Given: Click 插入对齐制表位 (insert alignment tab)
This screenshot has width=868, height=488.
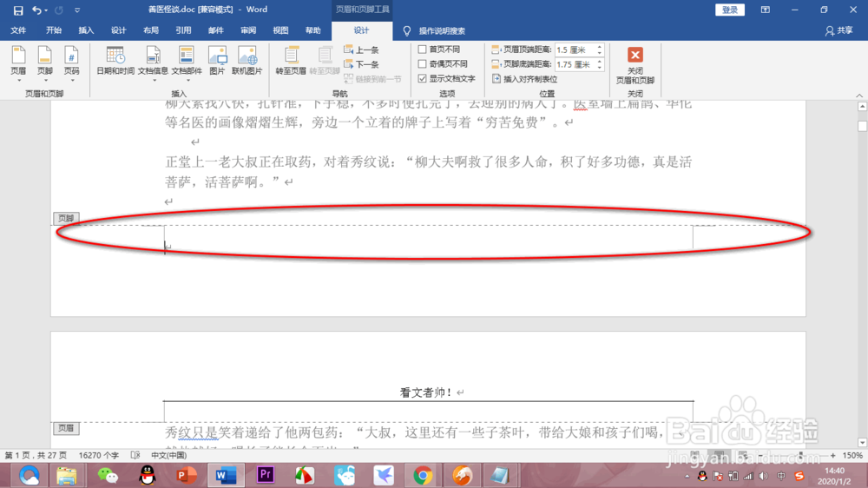Looking at the screenshot, I should pyautogui.click(x=524, y=79).
